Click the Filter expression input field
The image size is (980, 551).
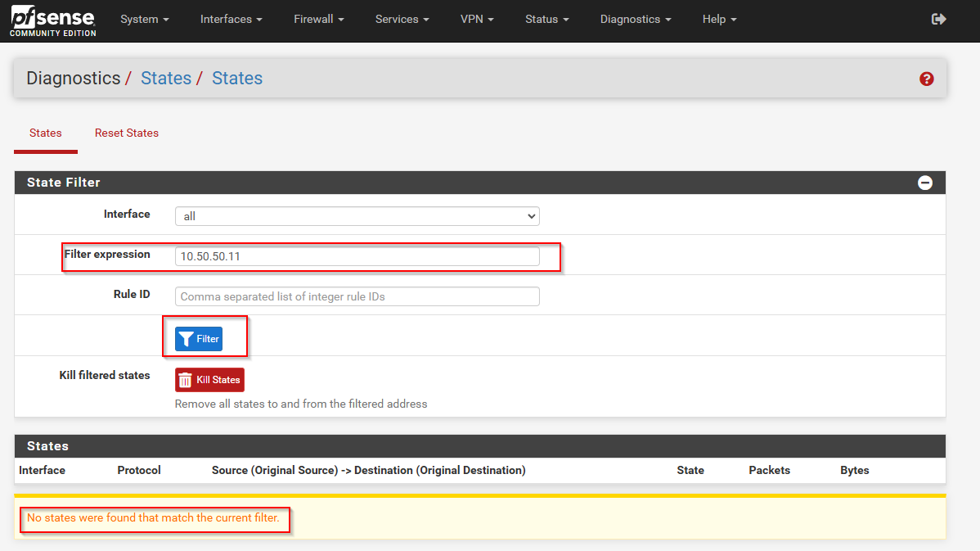[357, 256]
